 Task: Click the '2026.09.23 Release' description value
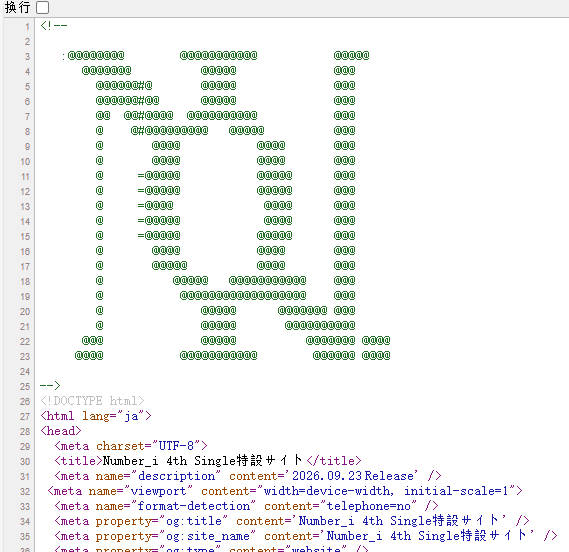[x=355, y=476]
